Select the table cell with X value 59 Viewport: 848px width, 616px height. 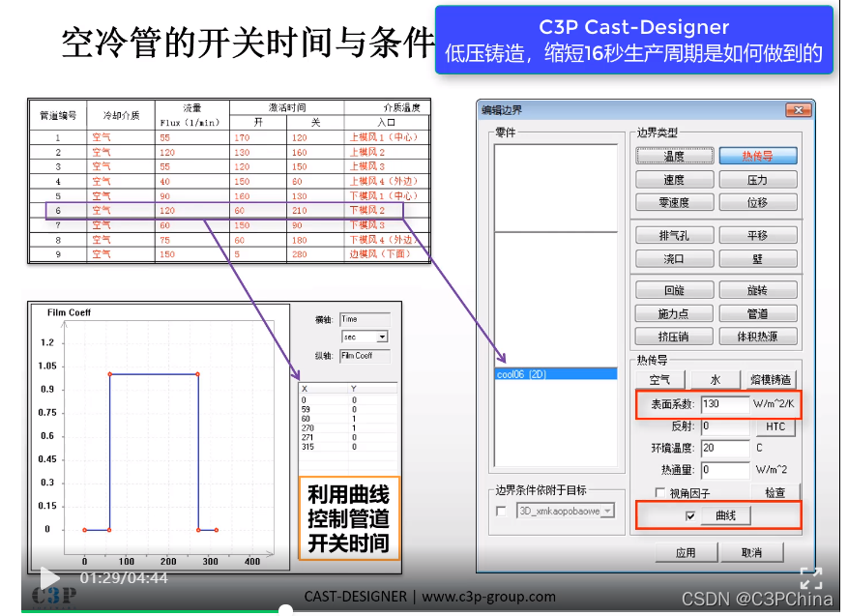point(307,409)
